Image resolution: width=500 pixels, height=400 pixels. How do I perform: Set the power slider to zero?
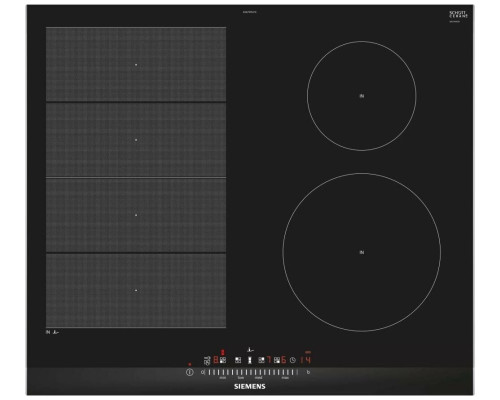point(203,372)
